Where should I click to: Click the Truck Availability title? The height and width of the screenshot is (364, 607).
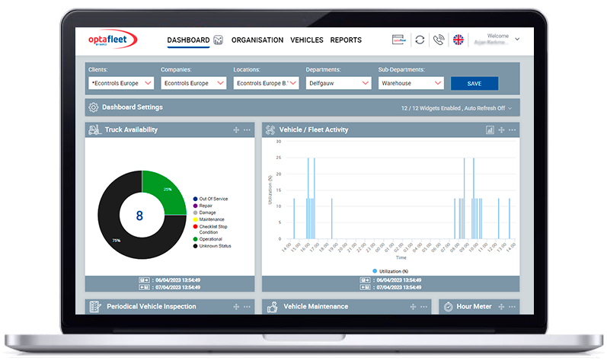coord(131,129)
